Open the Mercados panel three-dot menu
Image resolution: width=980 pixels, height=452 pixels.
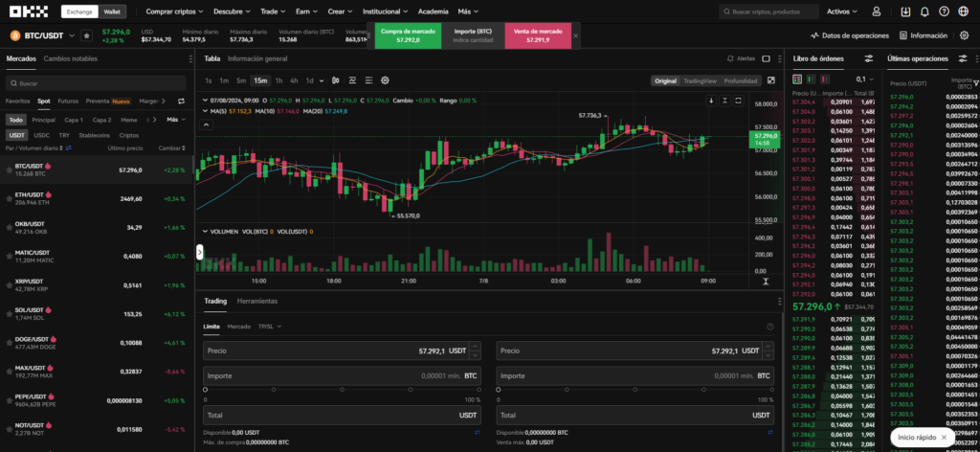(x=190, y=58)
